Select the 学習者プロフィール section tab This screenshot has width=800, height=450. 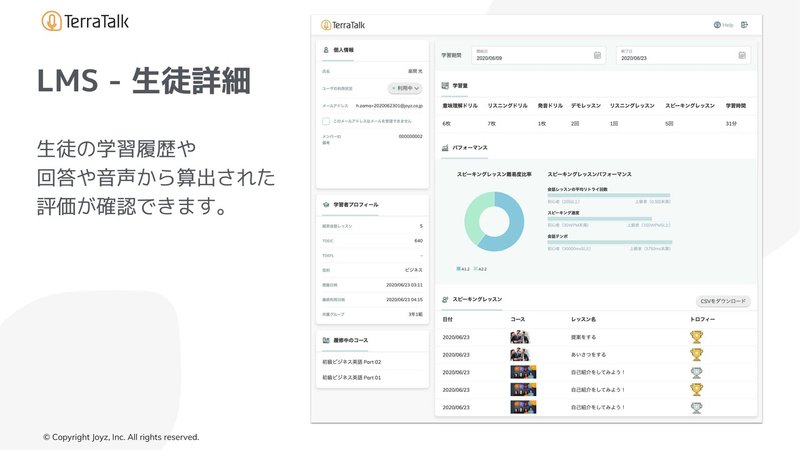[x=351, y=205]
